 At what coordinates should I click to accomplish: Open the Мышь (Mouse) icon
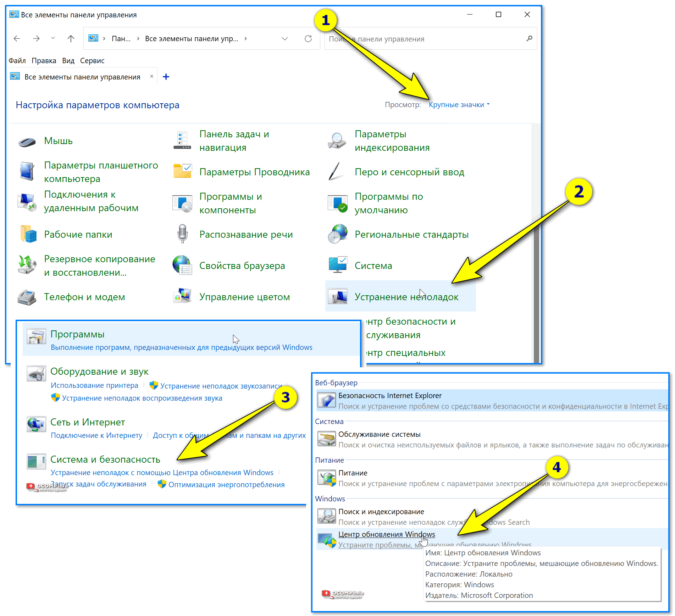[27, 142]
